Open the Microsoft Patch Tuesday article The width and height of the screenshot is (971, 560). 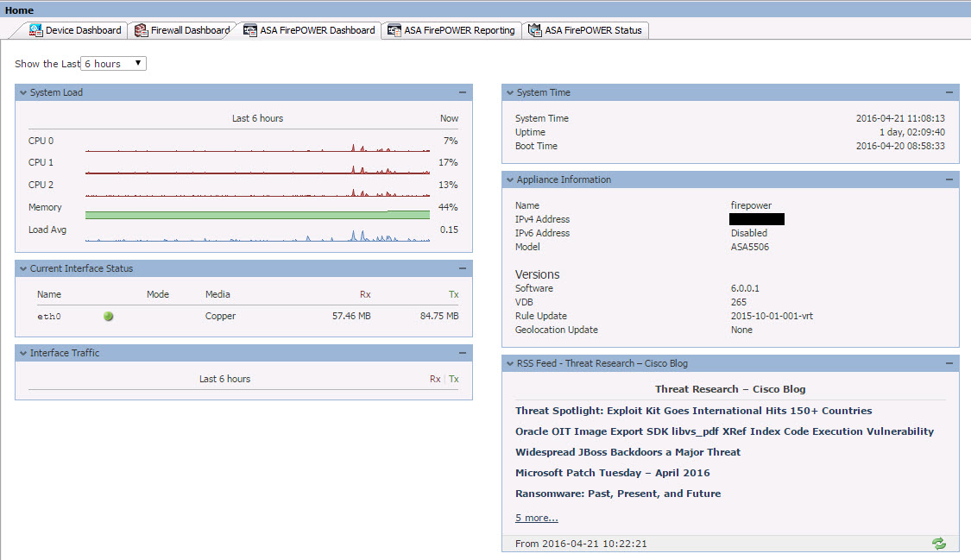(615, 472)
